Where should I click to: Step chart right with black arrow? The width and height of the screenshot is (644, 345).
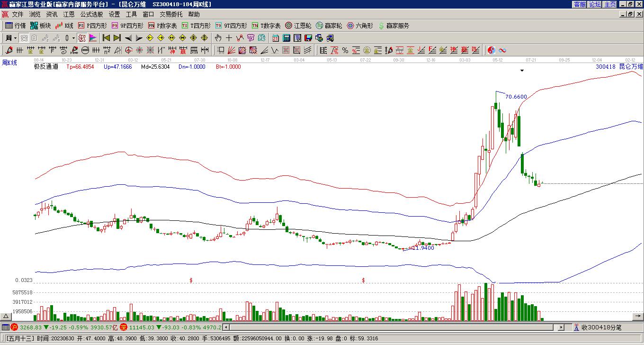point(139,38)
